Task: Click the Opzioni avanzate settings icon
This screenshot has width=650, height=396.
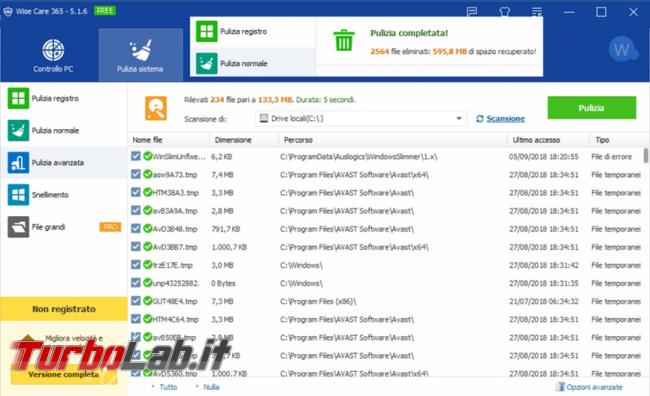Action: 560,387
